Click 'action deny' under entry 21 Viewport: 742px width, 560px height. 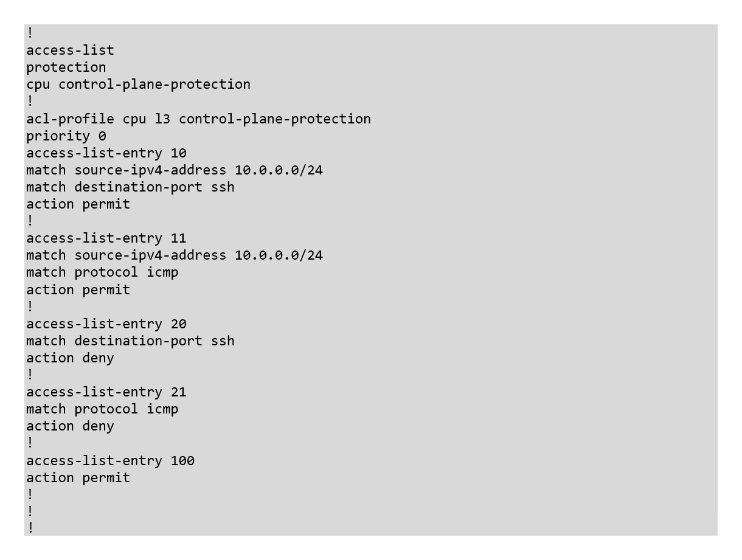[70, 426]
